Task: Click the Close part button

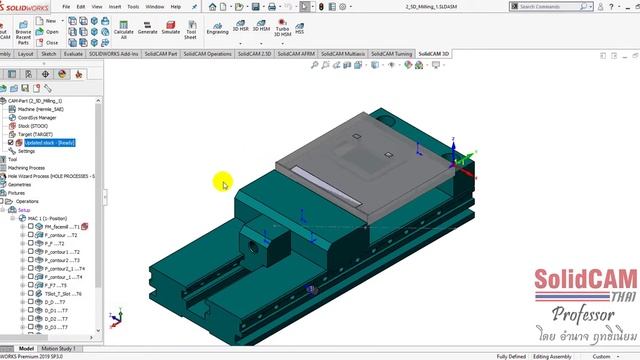Action: (47, 42)
